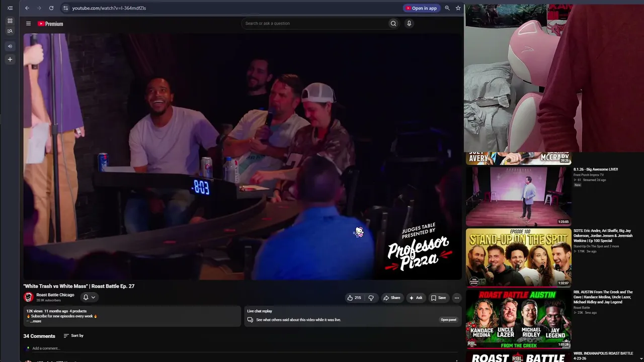Open the YouTube hamburger guide menu

click(29, 24)
